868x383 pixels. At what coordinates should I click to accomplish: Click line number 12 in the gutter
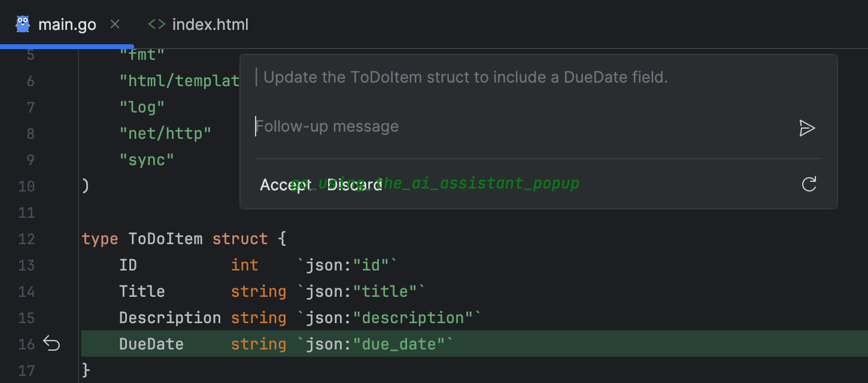pyautogui.click(x=26, y=238)
